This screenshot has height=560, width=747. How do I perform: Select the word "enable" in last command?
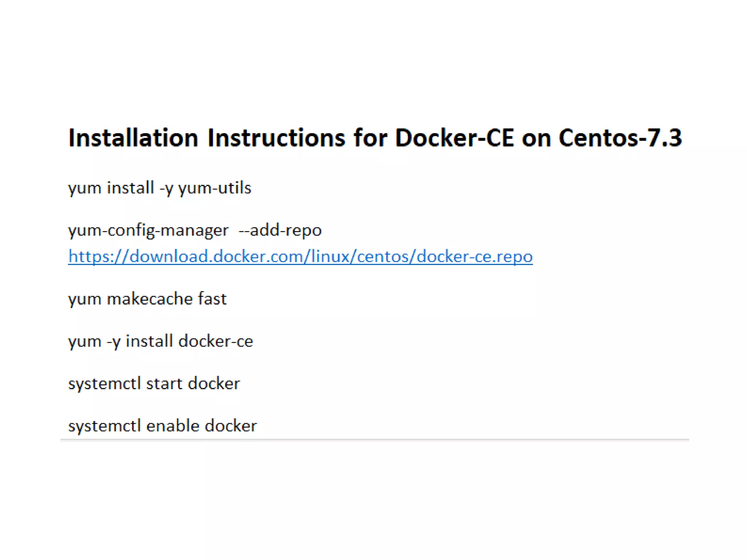[x=173, y=426]
